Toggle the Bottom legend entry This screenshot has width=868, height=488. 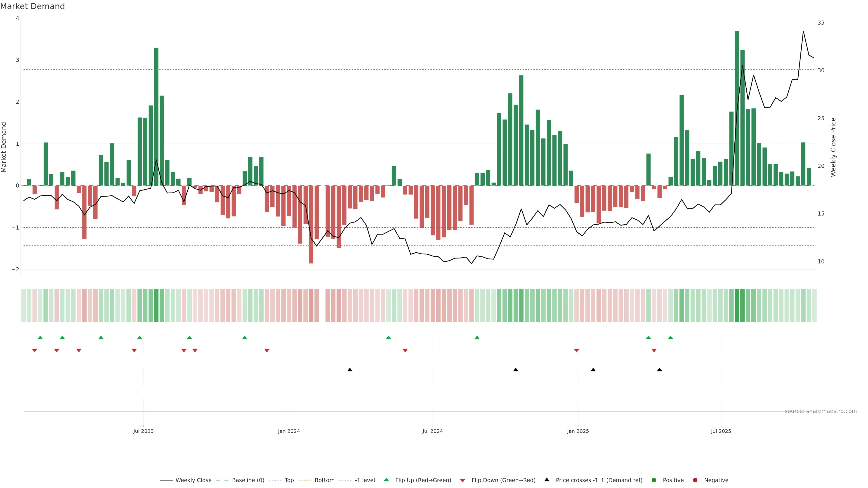(325, 480)
